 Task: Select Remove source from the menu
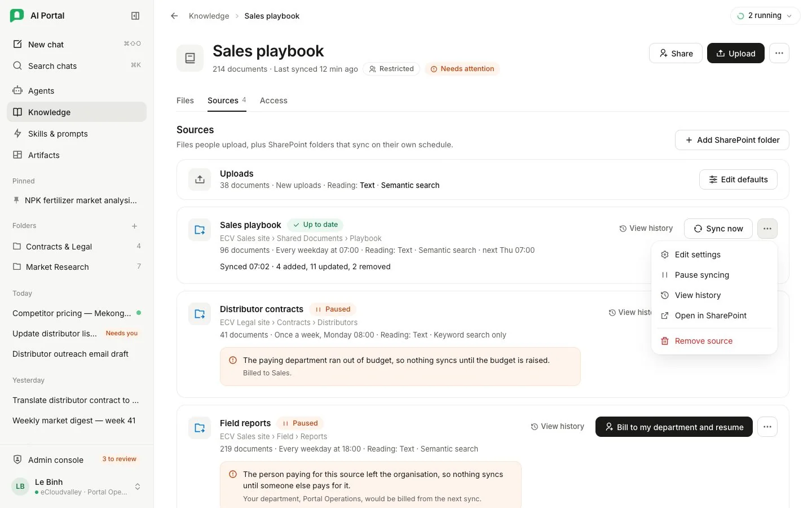point(714,341)
